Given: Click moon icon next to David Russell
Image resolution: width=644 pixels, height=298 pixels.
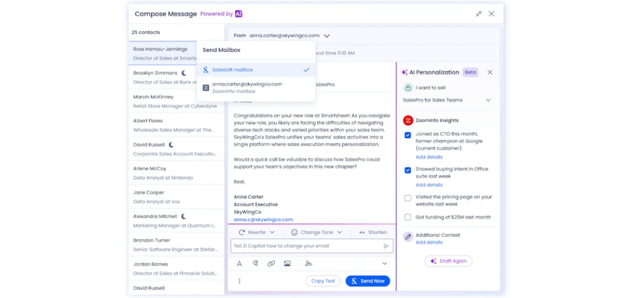Looking at the screenshot, I should pyautogui.click(x=171, y=145).
